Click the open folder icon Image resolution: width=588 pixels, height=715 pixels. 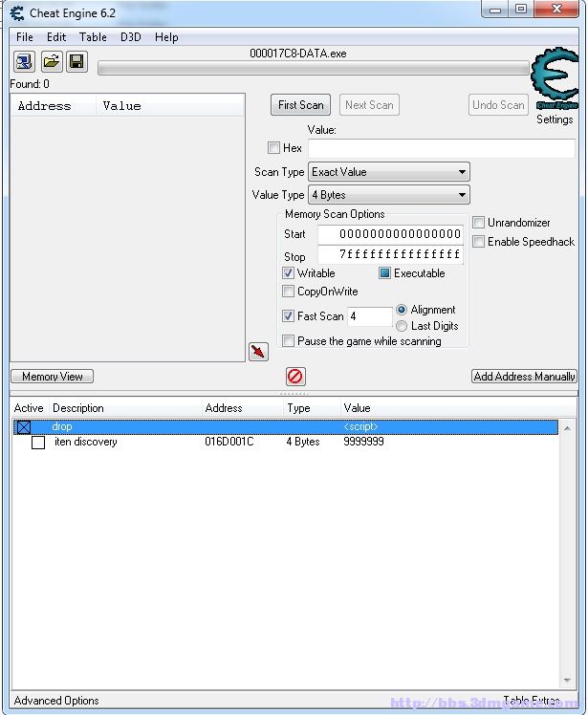tap(51, 61)
